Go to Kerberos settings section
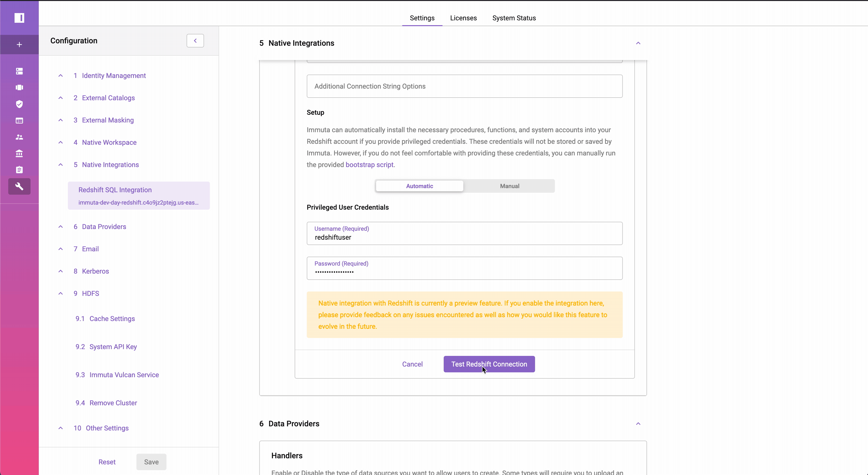 91,271
